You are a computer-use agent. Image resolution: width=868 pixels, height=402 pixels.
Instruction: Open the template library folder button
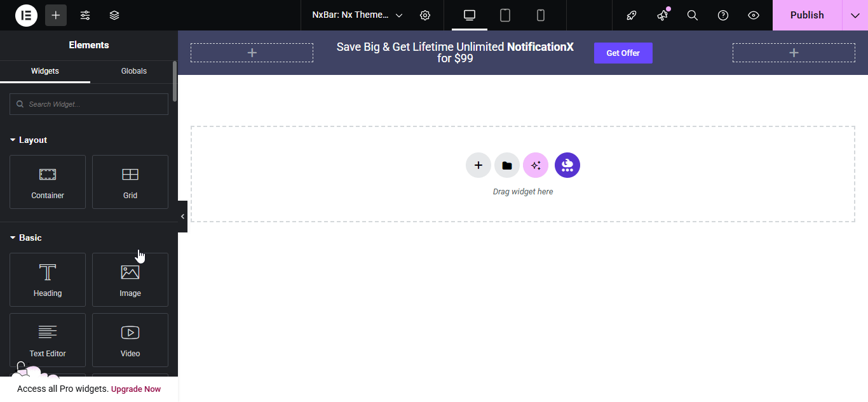coord(507,165)
